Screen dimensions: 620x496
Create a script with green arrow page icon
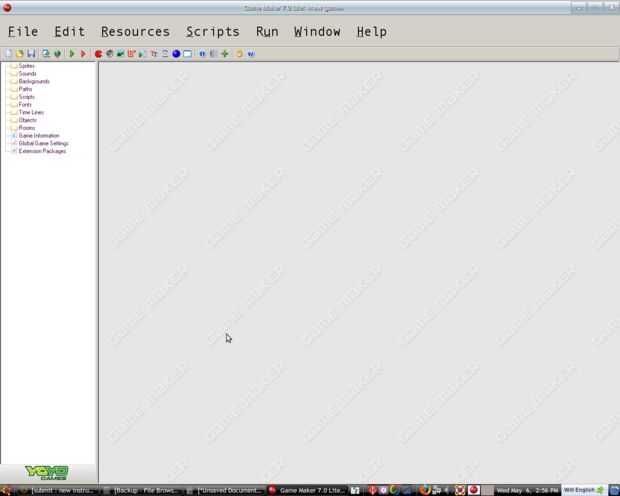point(142,53)
